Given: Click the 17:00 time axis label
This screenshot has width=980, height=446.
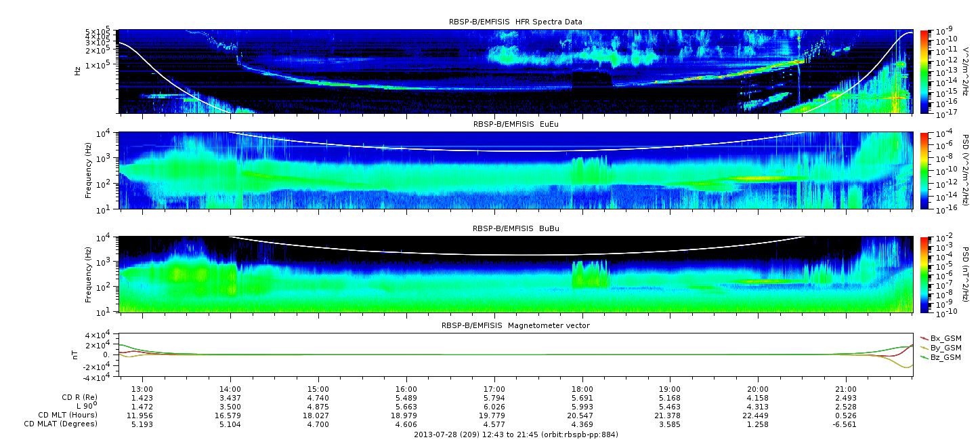Looking at the screenshot, I should (494, 389).
